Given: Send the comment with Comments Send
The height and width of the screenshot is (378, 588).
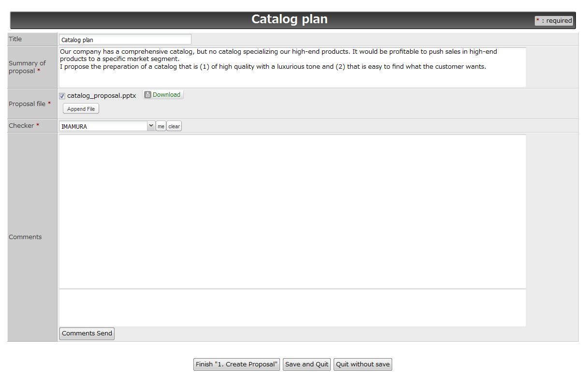Looking at the screenshot, I should coord(87,333).
